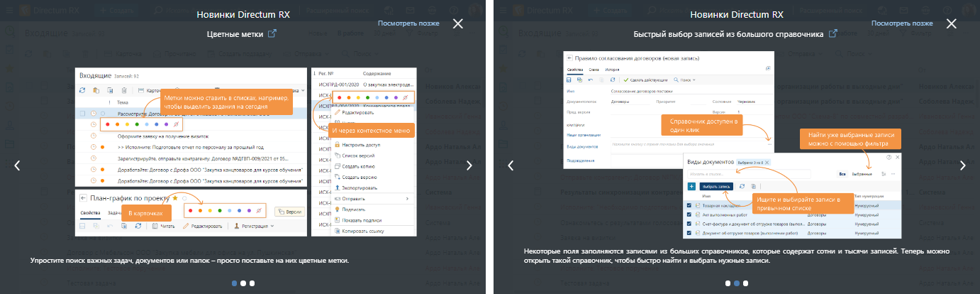Click left arrow on "Быстрый выбор записей" panel
The image size is (980, 294).
[510, 165]
